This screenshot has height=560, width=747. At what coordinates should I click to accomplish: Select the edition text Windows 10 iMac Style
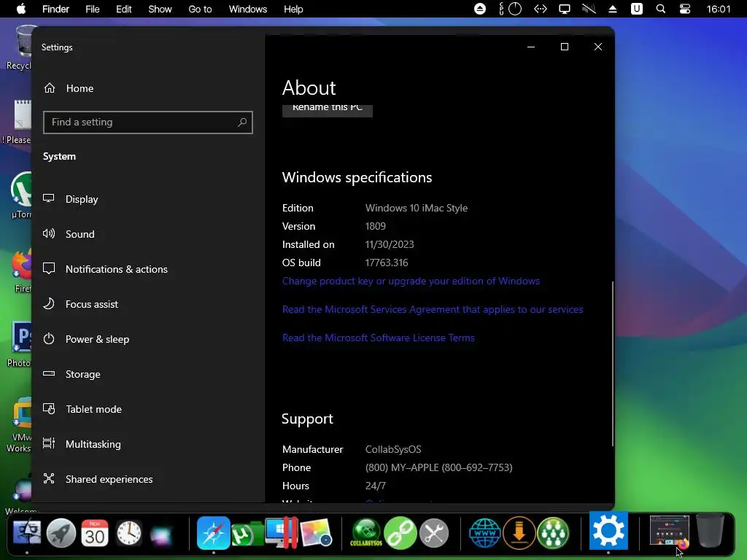coord(417,208)
